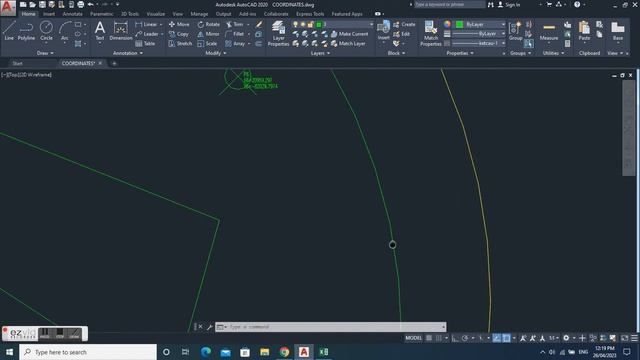Click the Group tool
Image resolution: width=640 pixels, height=360 pixels.
[x=516, y=31]
